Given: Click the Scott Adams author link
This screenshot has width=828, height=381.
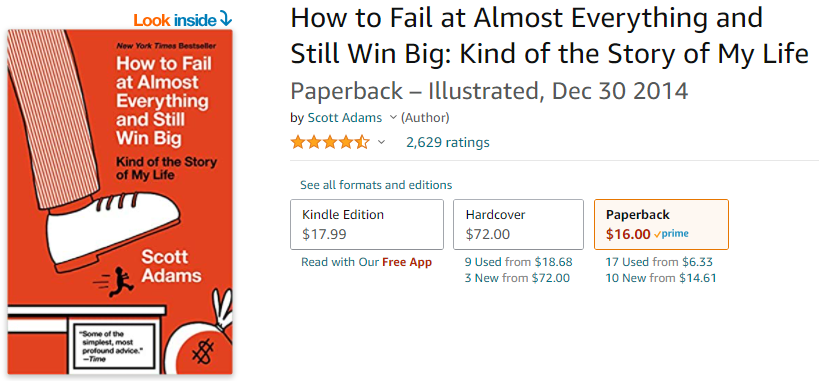Looking at the screenshot, I should coord(345,118).
